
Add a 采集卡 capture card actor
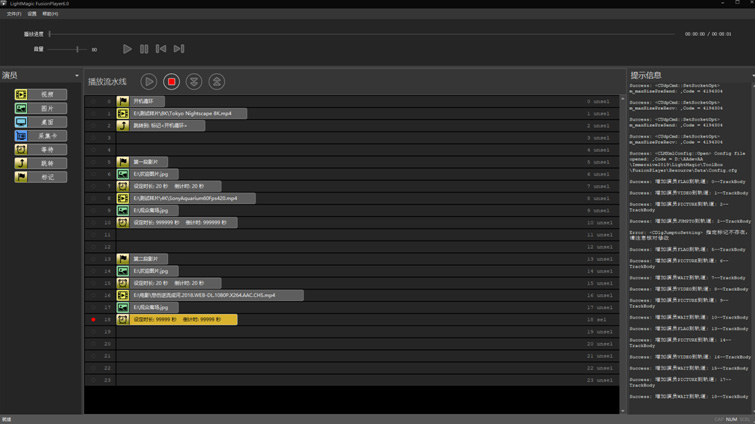point(41,136)
